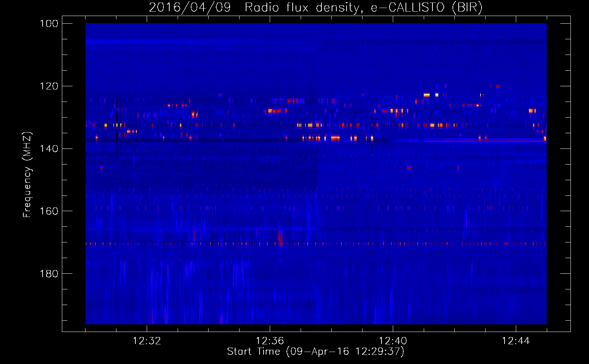Click the plot title "2016/04/09 Radio flux density, e-CALLISTO (BIR)"

point(316,7)
